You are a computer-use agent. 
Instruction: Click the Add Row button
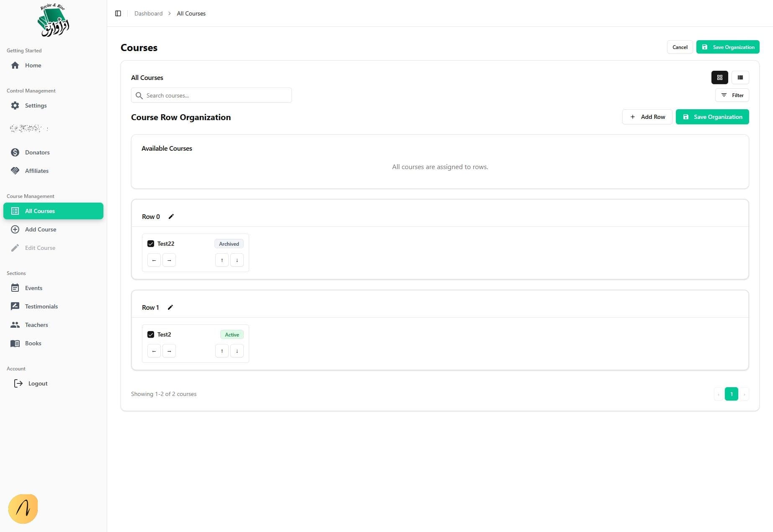(647, 117)
